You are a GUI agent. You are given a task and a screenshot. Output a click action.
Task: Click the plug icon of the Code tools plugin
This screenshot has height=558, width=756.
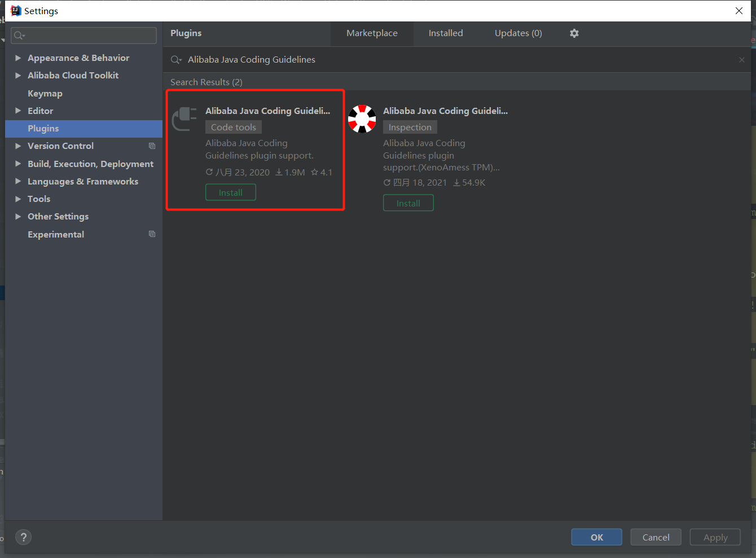[x=184, y=118]
